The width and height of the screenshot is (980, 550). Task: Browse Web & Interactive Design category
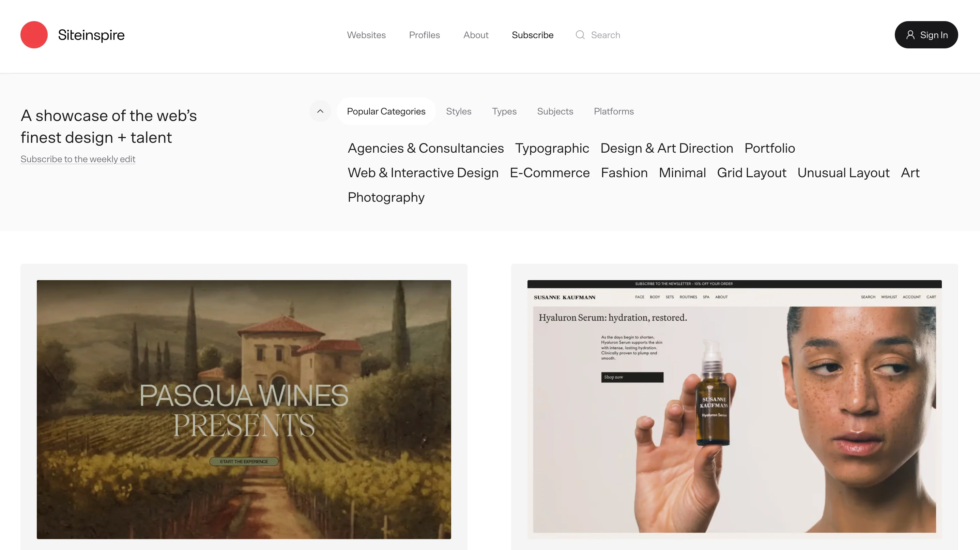point(423,173)
